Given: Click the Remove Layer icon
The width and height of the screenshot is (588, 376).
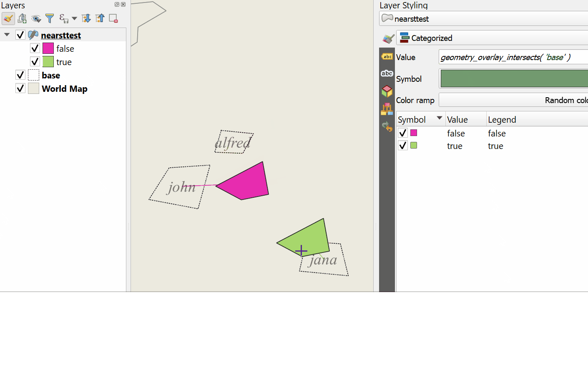Looking at the screenshot, I should pos(113,18).
